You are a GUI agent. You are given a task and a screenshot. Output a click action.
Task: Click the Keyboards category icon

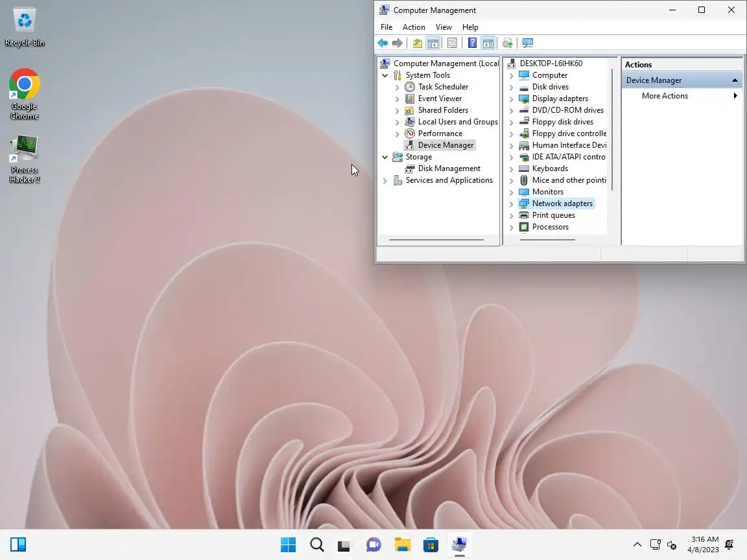[x=523, y=169]
